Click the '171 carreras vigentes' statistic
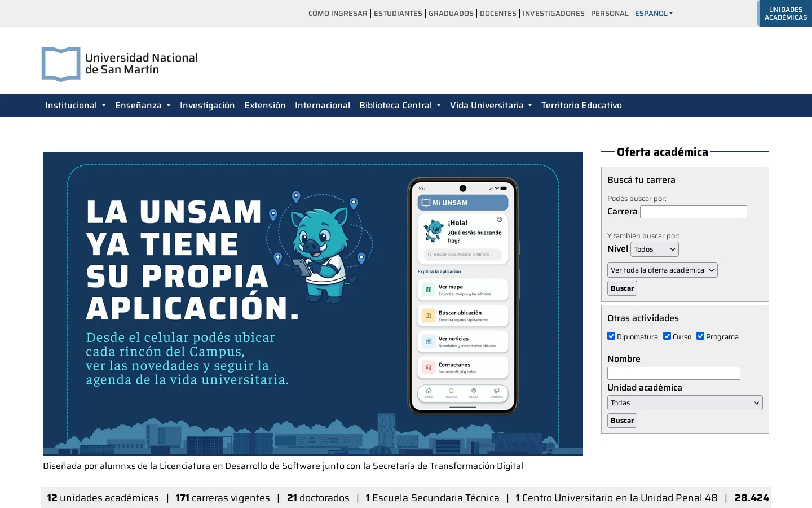 tap(223, 498)
